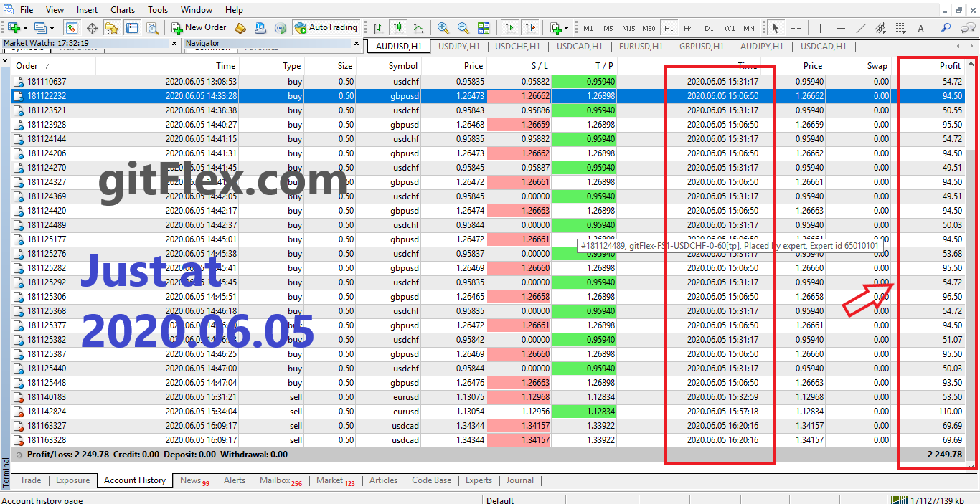
Task: Switch to the Exposure tab
Action: click(x=72, y=480)
